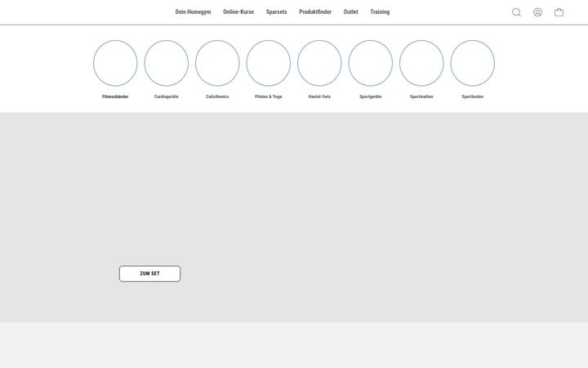Click the Hantel-Sets text label
This screenshot has height=368, width=588.
319,96
